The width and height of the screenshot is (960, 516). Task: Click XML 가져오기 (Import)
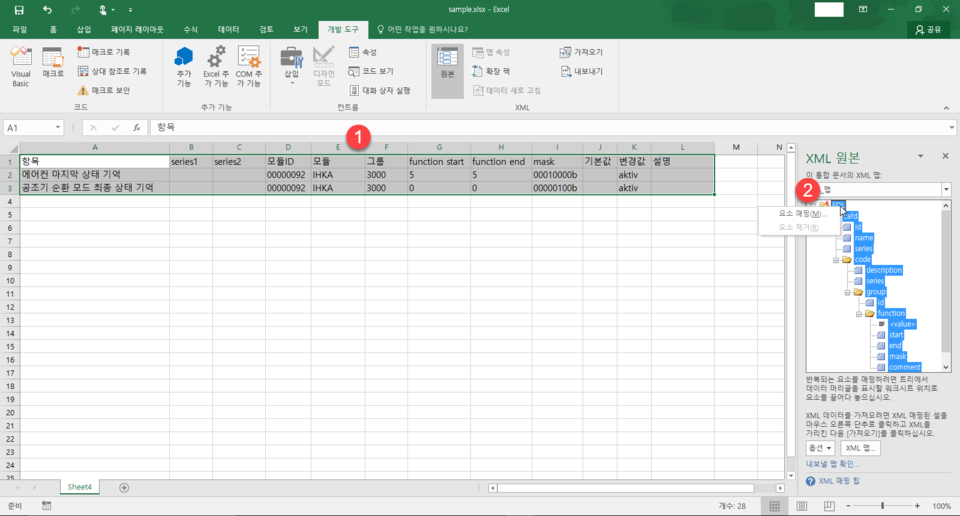coord(582,53)
